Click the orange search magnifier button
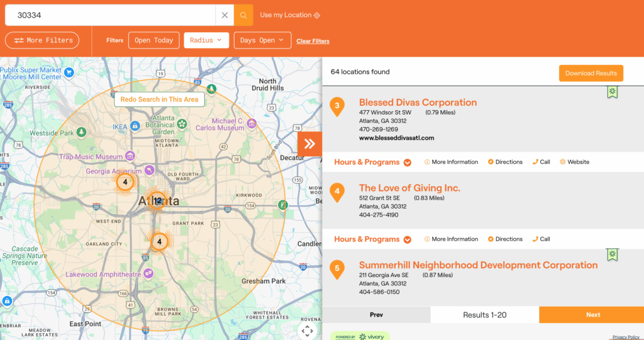 coord(243,15)
